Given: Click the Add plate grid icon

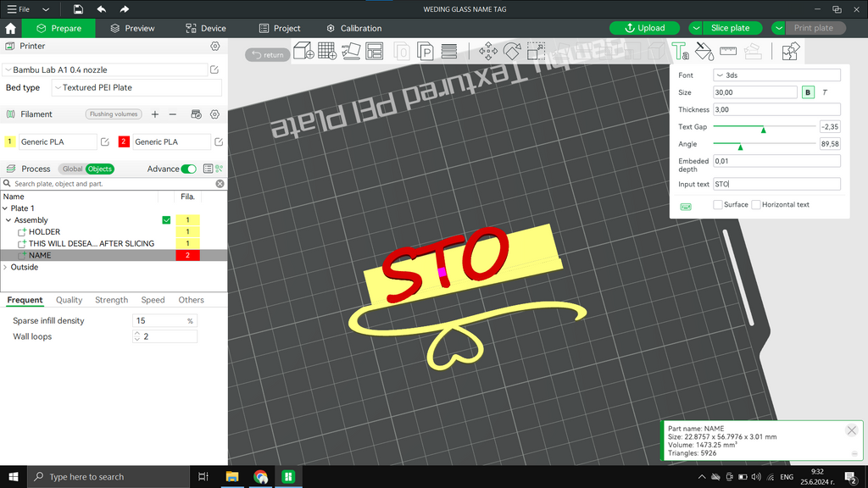Looking at the screenshot, I should tap(327, 52).
